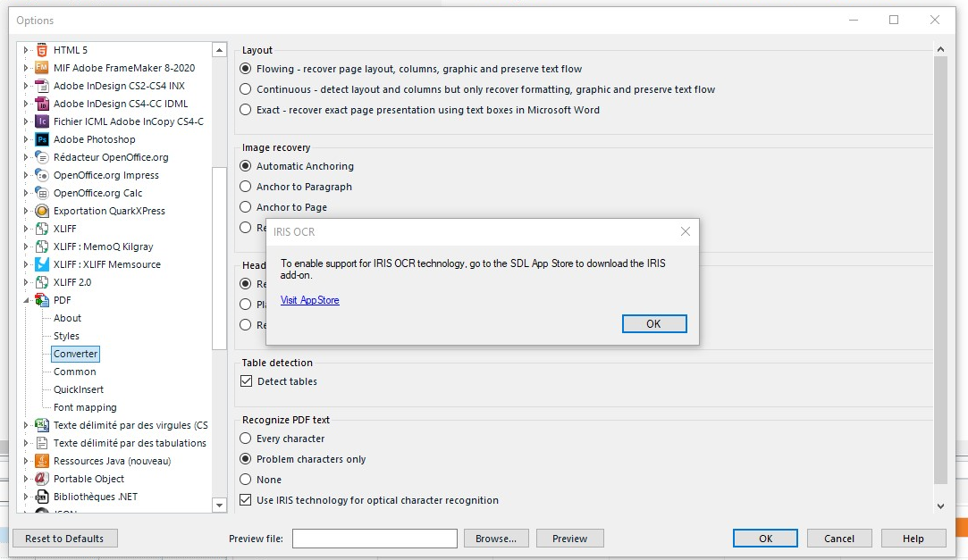Select Continuous layout radio option
The image size is (968, 560).
click(x=246, y=89)
